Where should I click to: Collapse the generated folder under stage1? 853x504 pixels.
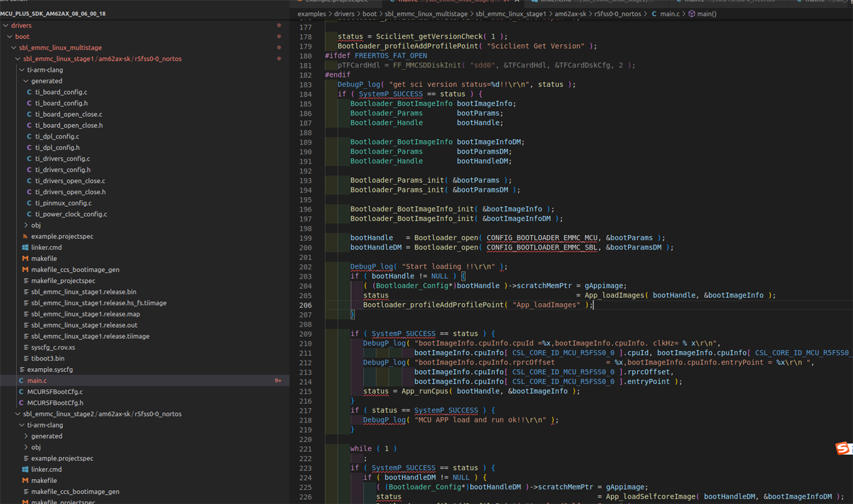[26, 81]
